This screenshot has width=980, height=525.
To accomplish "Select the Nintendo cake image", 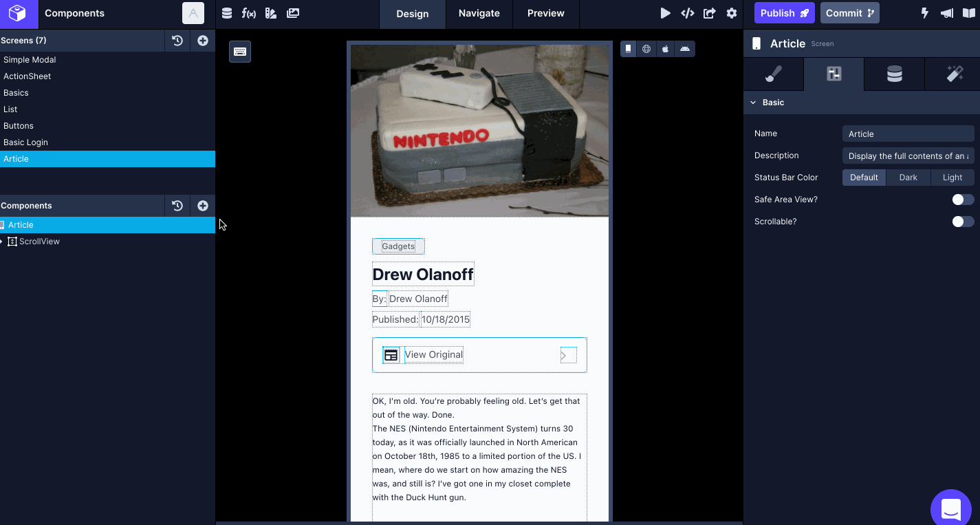I will coord(479,131).
